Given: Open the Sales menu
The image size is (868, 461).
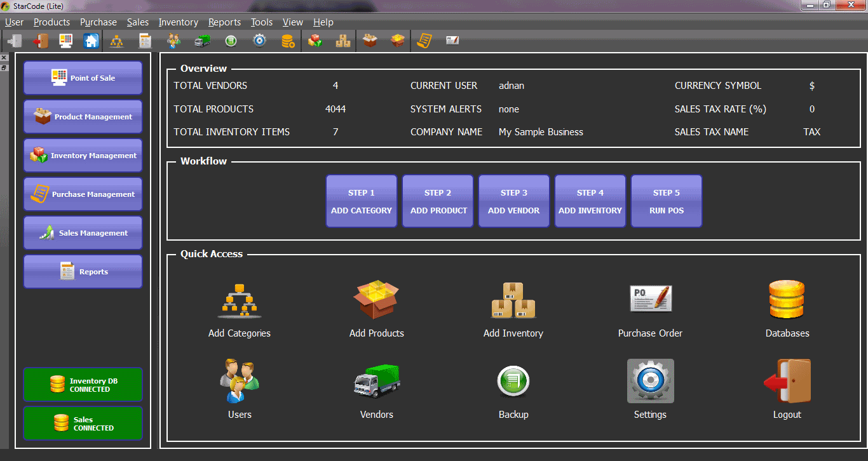Looking at the screenshot, I should pyautogui.click(x=138, y=22).
